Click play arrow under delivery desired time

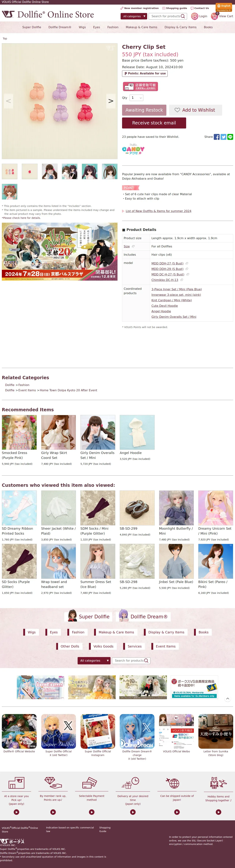133,812
